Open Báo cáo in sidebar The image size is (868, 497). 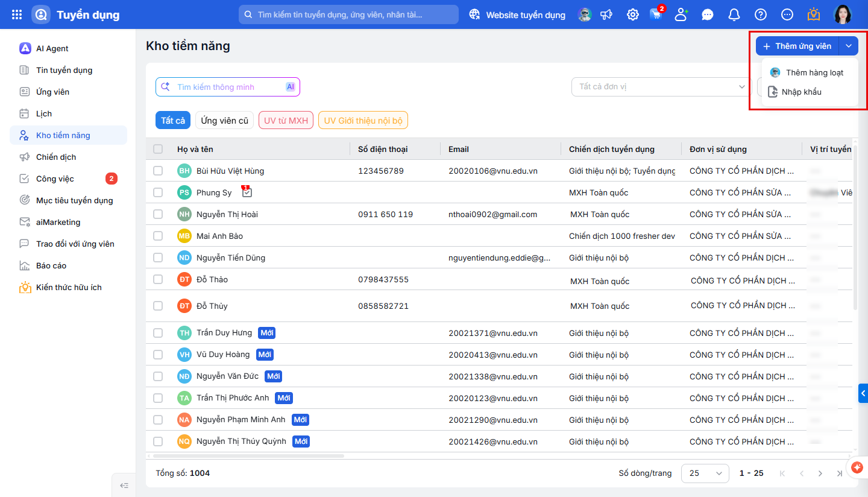click(x=68, y=265)
